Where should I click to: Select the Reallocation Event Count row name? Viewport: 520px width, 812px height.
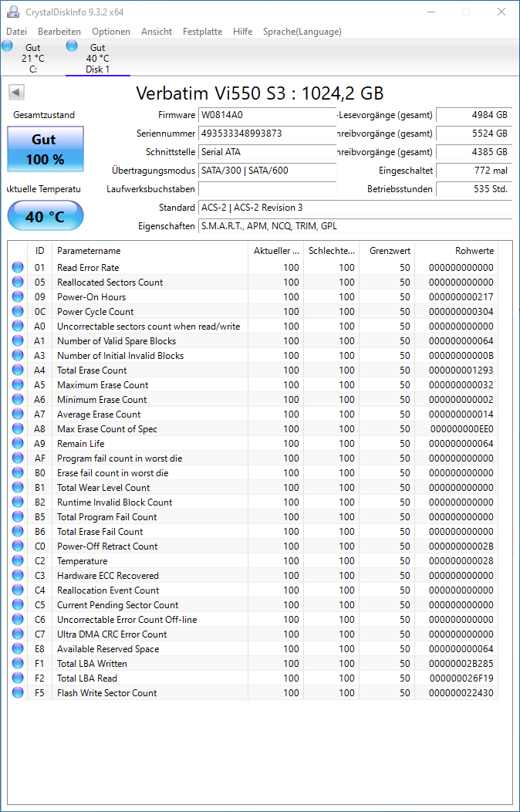pos(108,590)
